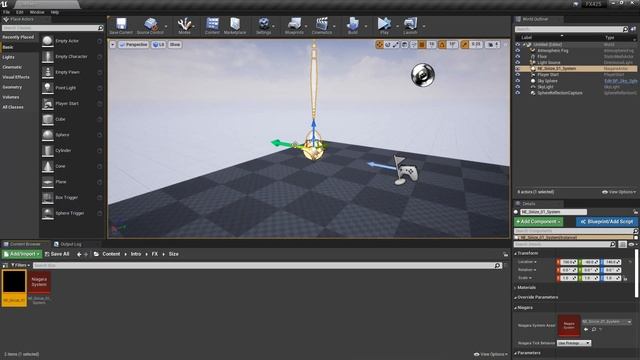Open the Content browser toolbar icon

pos(212,26)
